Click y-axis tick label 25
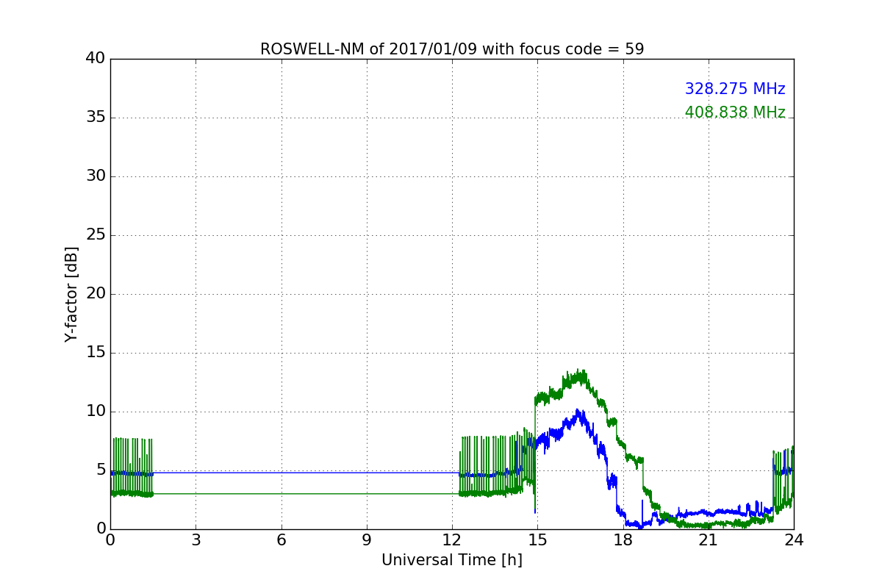882x588 pixels. [x=96, y=235]
